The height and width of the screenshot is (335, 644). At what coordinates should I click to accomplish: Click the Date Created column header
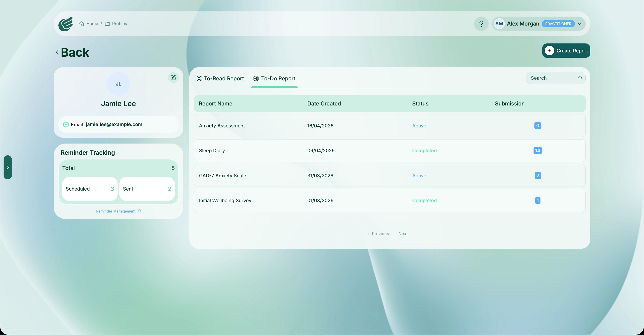tap(324, 104)
